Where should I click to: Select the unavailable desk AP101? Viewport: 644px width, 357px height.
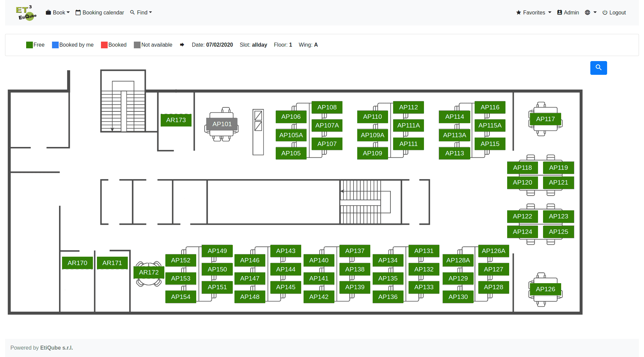222,124
